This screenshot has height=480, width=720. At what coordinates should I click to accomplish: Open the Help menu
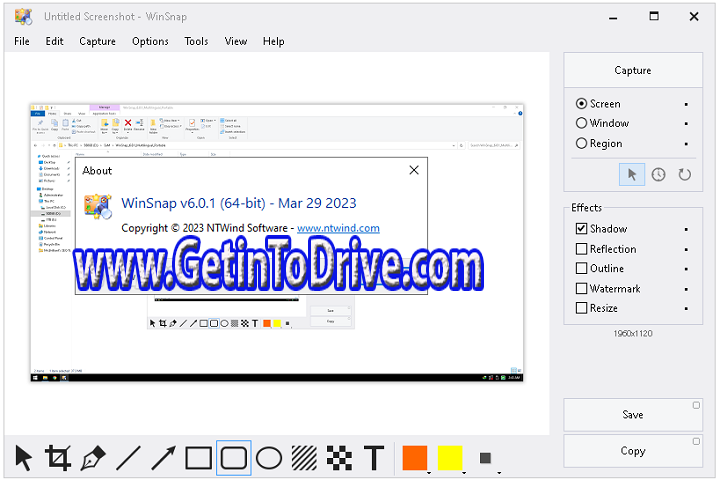(x=273, y=41)
